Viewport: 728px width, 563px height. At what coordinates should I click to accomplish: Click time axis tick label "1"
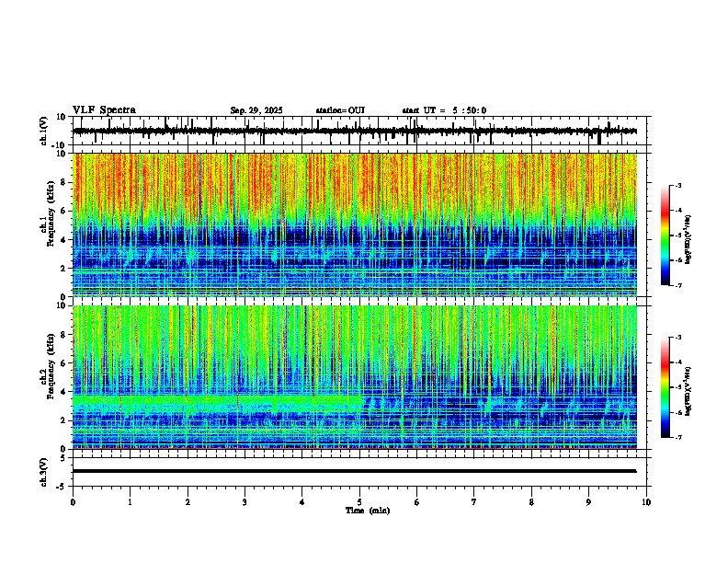pyautogui.click(x=130, y=502)
